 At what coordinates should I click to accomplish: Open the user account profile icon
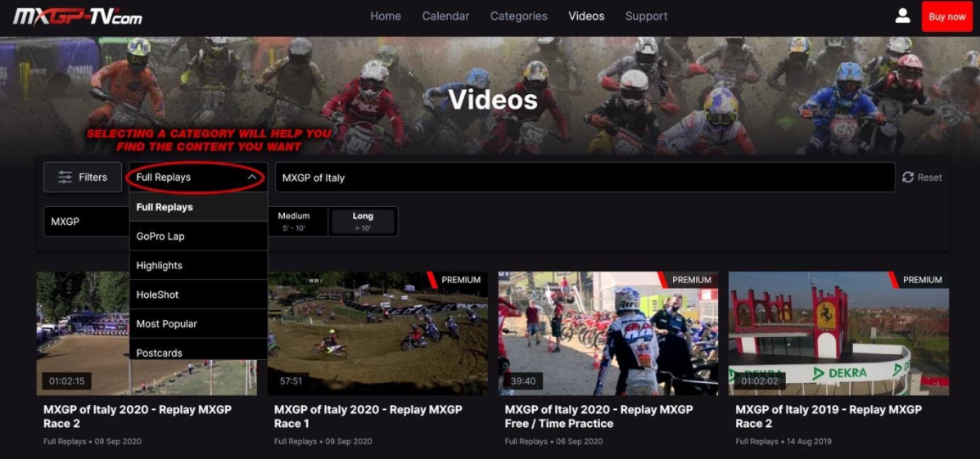[x=902, y=16]
